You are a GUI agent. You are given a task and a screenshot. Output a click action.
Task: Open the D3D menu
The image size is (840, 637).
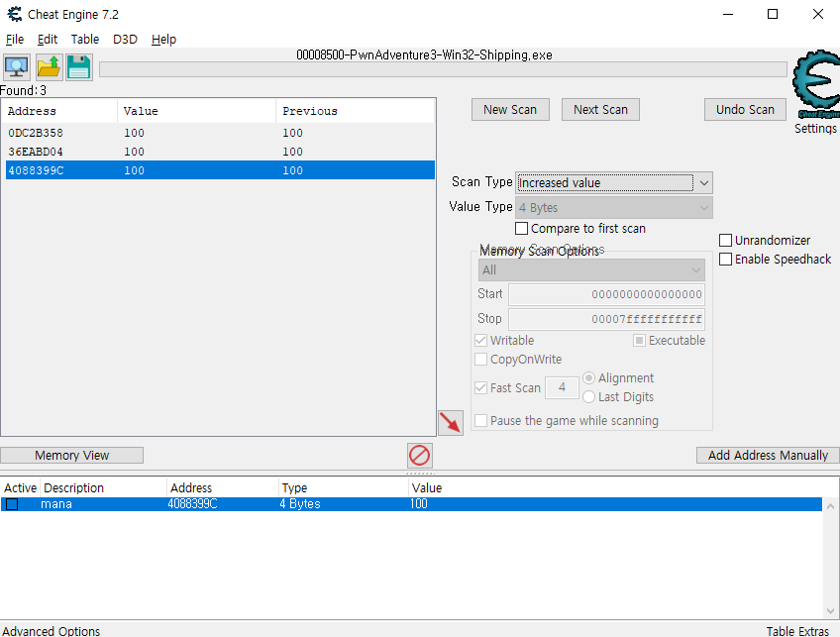[x=125, y=39]
